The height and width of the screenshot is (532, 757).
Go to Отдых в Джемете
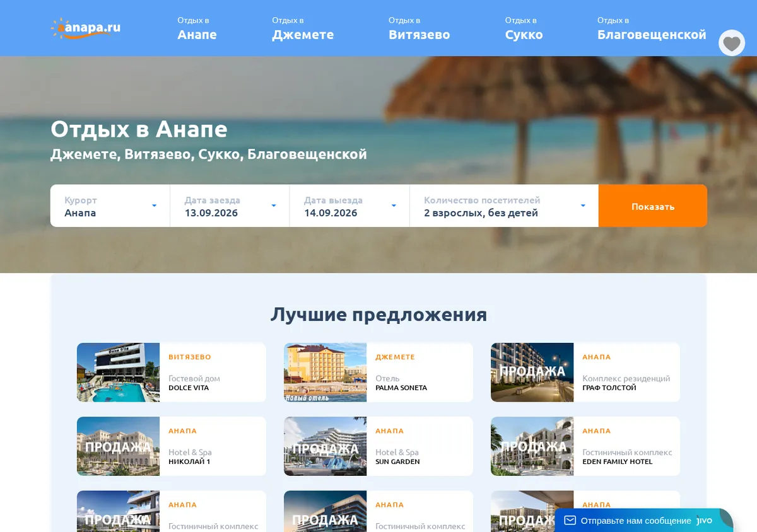click(x=303, y=29)
